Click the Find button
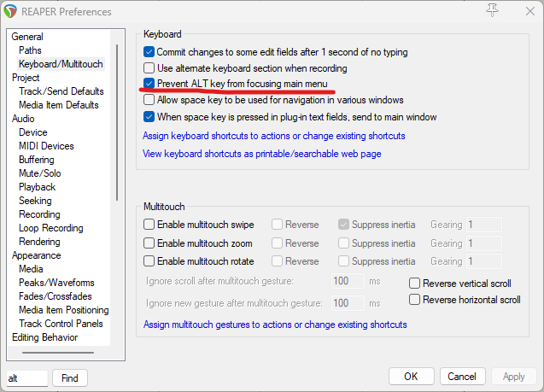 coord(70,377)
